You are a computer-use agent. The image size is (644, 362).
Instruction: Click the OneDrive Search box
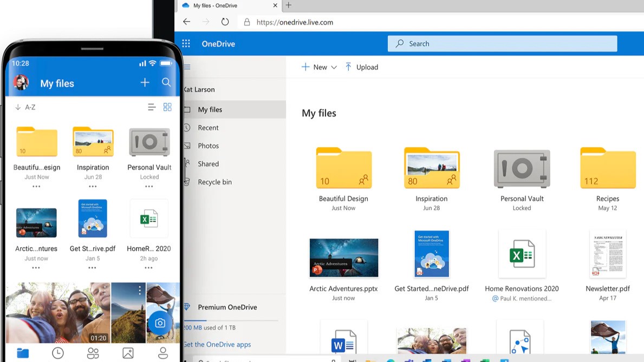pos(502,44)
